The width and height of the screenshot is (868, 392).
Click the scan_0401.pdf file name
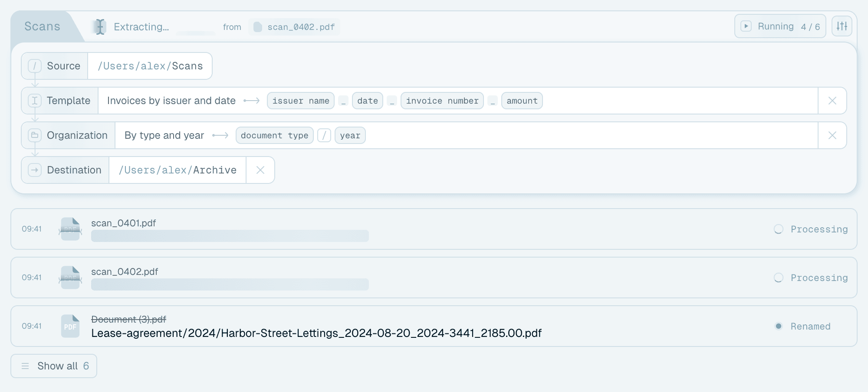pos(123,223)
